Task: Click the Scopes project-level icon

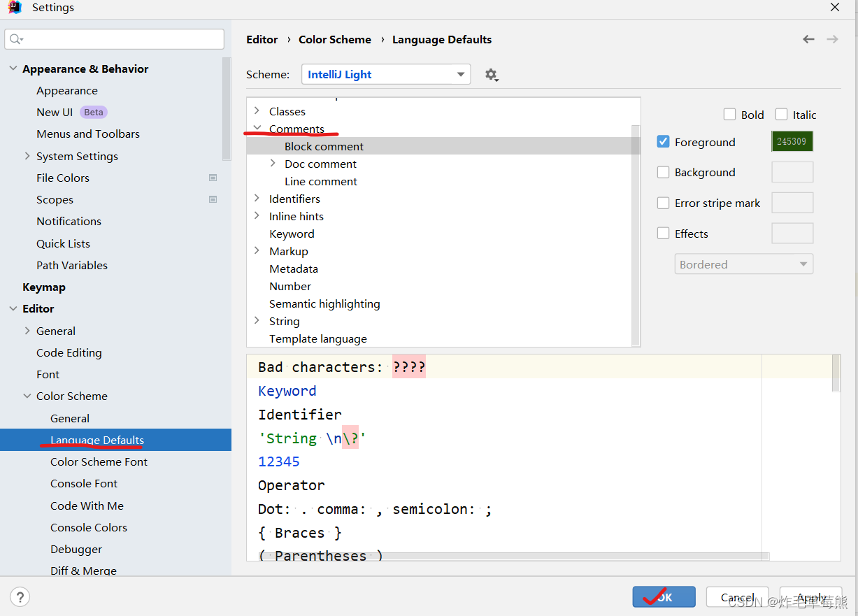Action: pyautogui.click(x=213, y=199)
